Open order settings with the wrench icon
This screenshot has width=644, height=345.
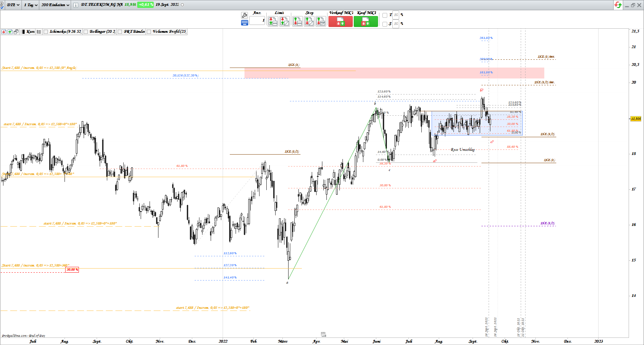pos(244,15)
